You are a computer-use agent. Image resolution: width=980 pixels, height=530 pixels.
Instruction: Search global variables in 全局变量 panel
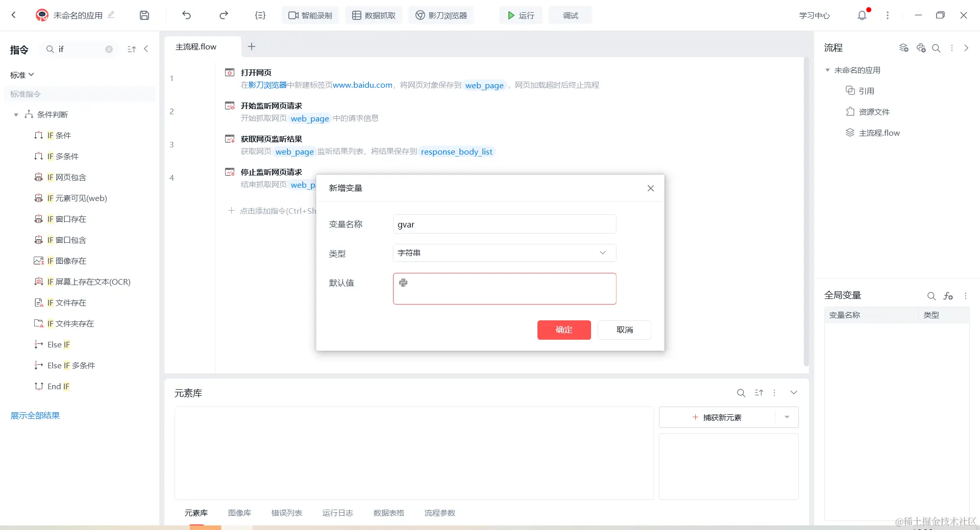point(932,296)
